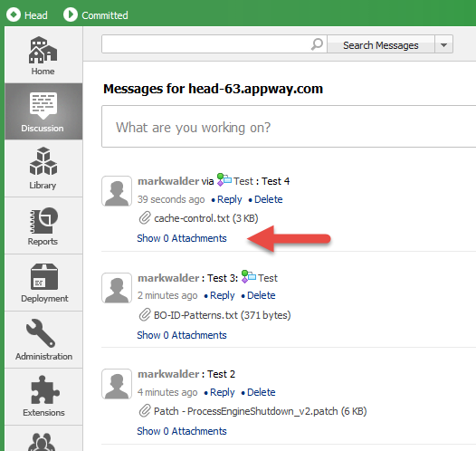Screen dimensions: 476x451
Task: Click the magnifier icon in search box
Action: tap(317, 44)
